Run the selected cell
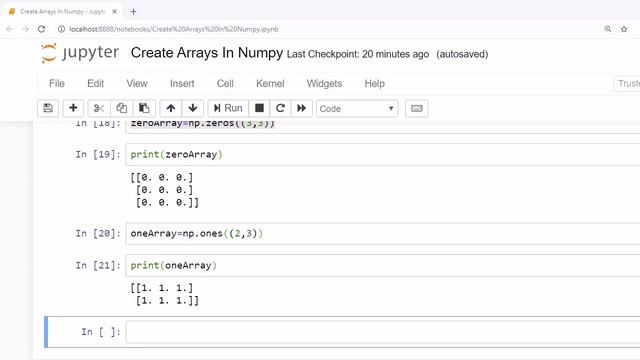 (228, 108)
